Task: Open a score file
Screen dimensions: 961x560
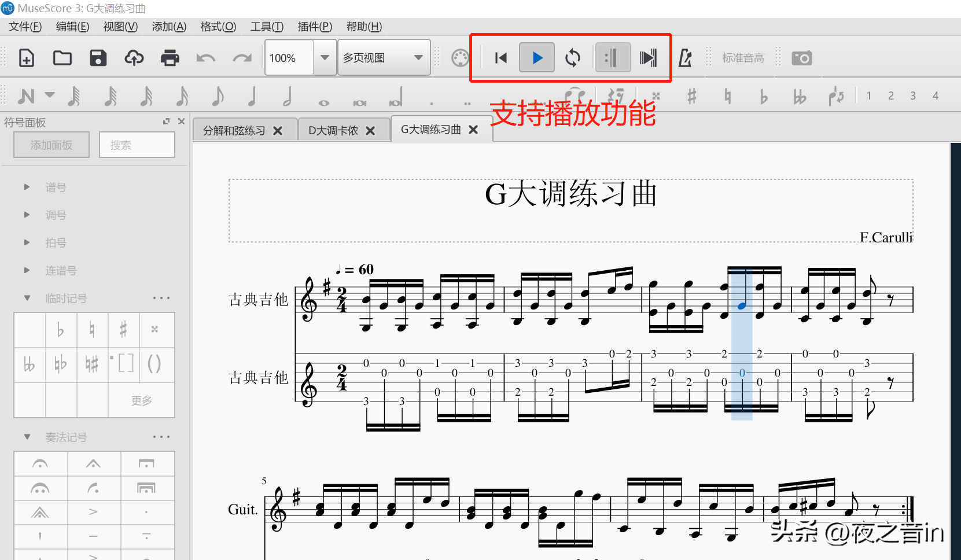Action: 62,58
